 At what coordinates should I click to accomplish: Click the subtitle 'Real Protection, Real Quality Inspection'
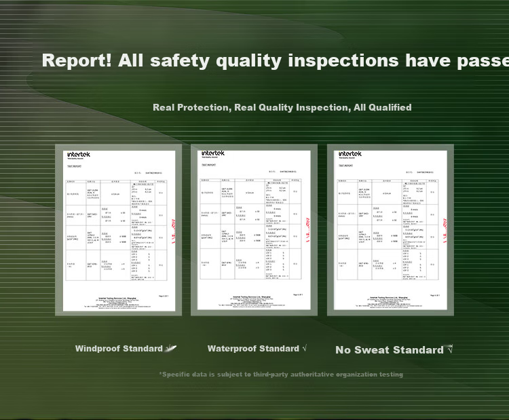coord(282,107)
